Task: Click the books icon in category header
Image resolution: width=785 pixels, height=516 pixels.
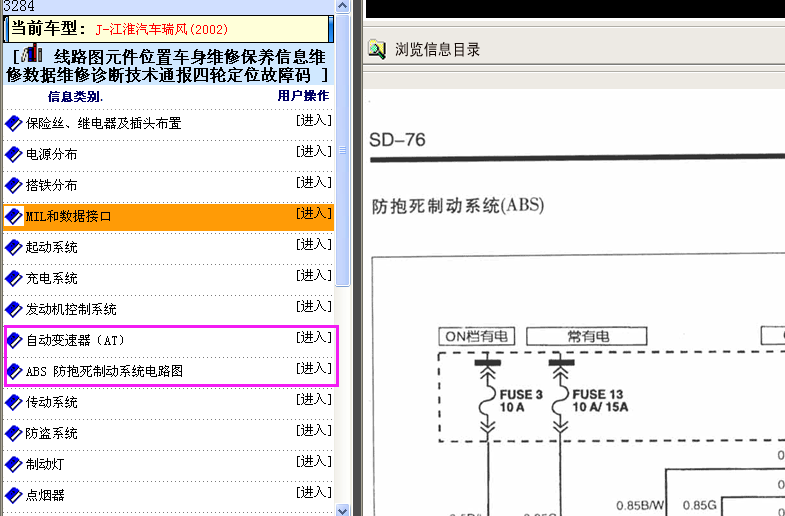Action: 32,53
